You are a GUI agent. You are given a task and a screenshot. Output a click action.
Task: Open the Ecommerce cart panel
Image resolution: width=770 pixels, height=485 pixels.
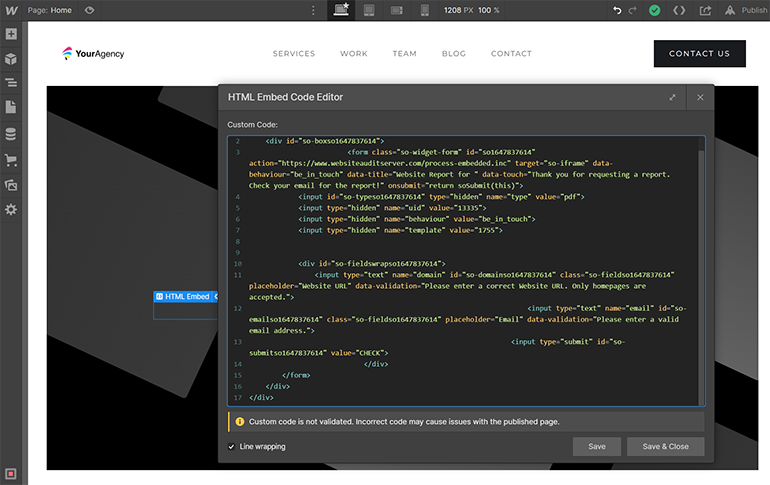(11, 160)
